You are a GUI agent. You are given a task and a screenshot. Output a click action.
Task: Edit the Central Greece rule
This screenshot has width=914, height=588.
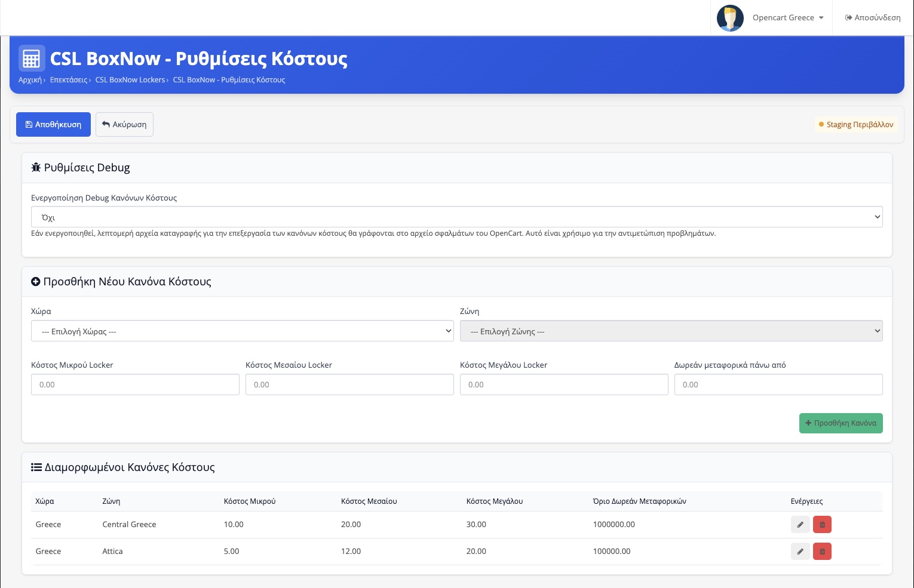[800, 525]
